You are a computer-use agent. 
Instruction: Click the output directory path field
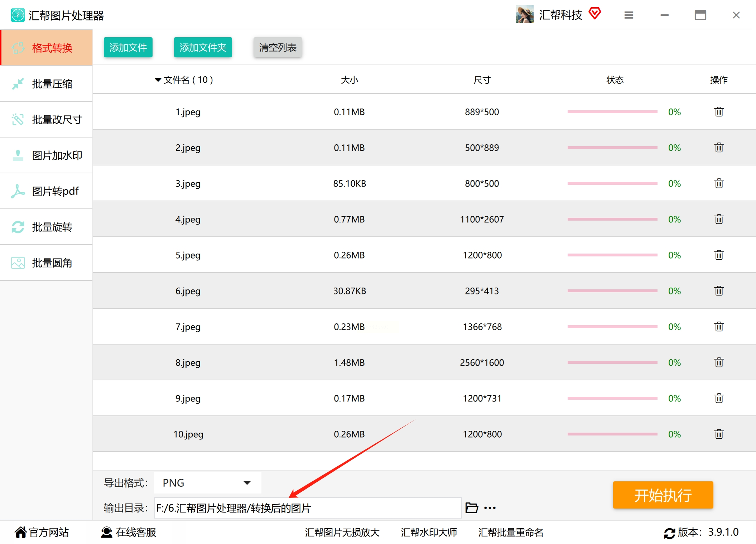tap(307, 508)
